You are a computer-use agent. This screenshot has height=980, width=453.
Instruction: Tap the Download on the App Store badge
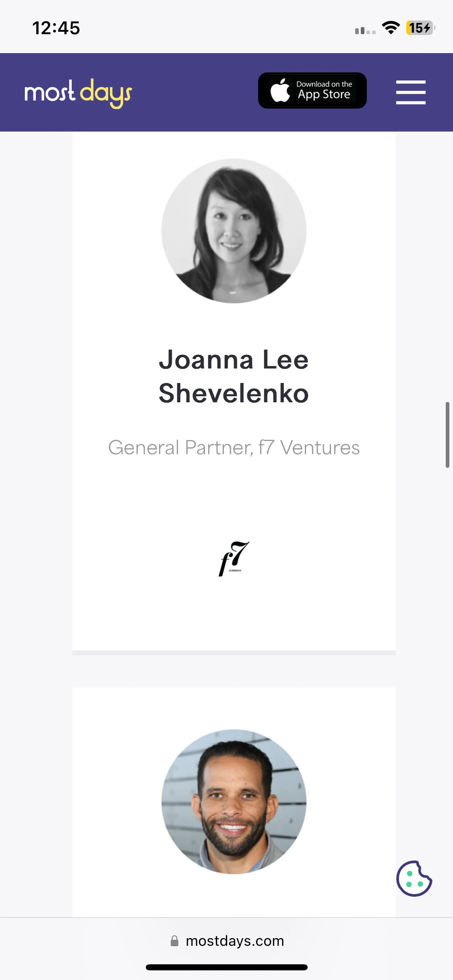pyautogui.click(x=312, y=91)
